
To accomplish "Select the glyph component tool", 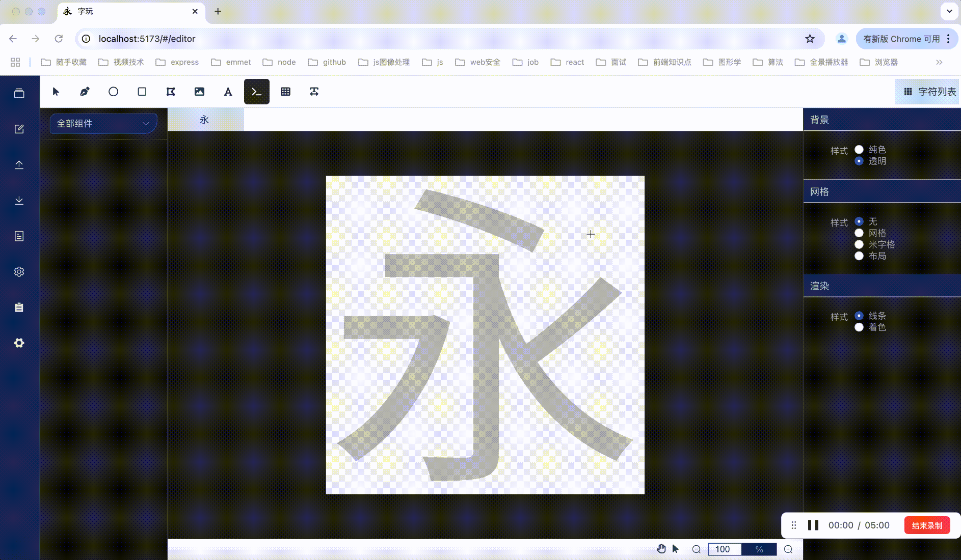I will coord(314,92).
